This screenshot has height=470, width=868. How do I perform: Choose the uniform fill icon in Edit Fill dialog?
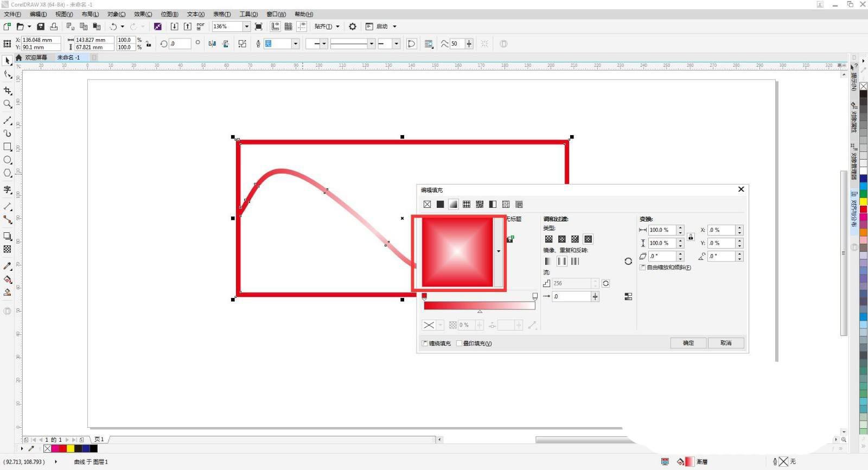click(440, 205)
